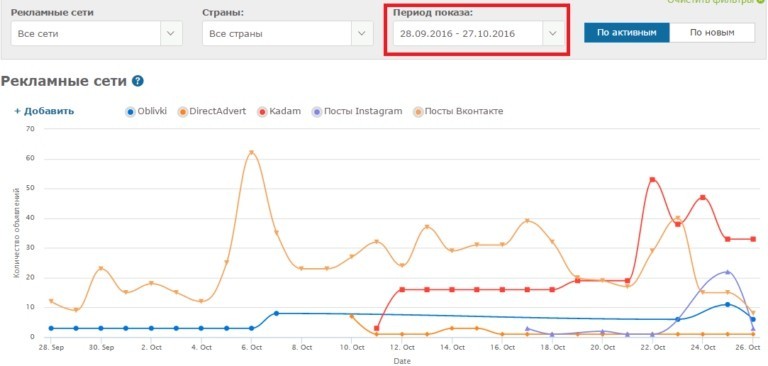Hide the Посты Instagram series
Image resolution: width=768 pixels, height=366 pixels.
tap(357, 112)
